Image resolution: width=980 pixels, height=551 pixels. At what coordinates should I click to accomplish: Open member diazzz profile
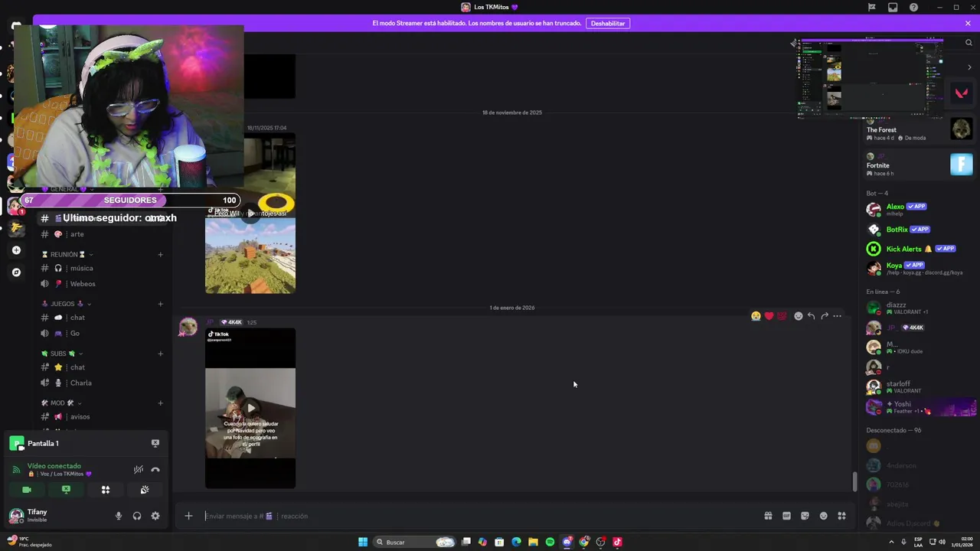pos(919,308)
